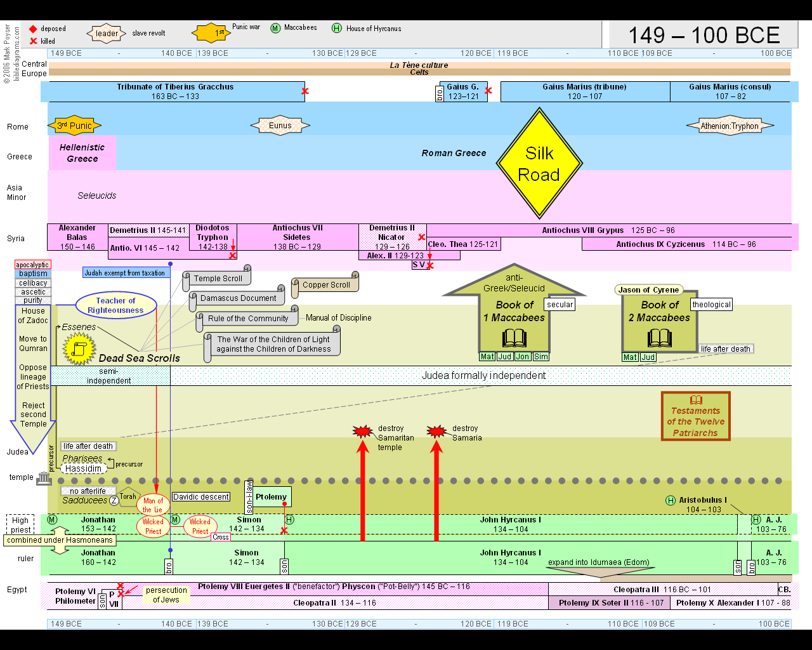Click the temple building icon
The width and height of the screenshot is (812, 650).
[x=44, y=478]
